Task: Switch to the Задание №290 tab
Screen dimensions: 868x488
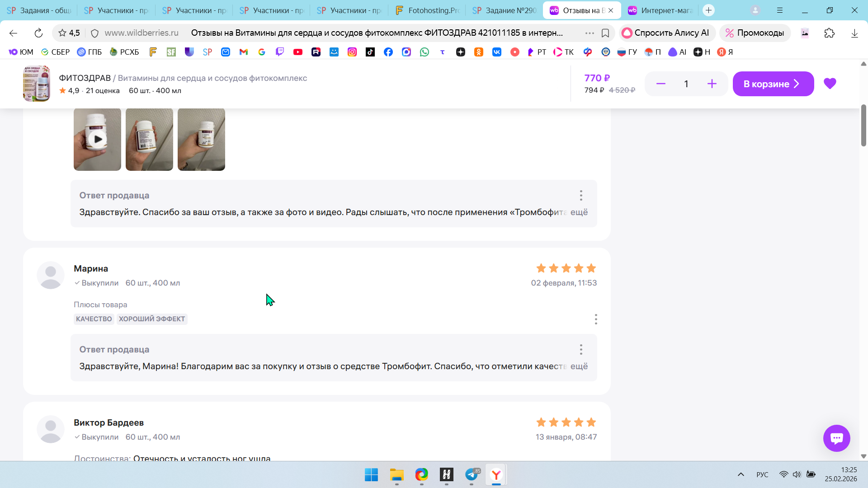Action: coord(505,10)
